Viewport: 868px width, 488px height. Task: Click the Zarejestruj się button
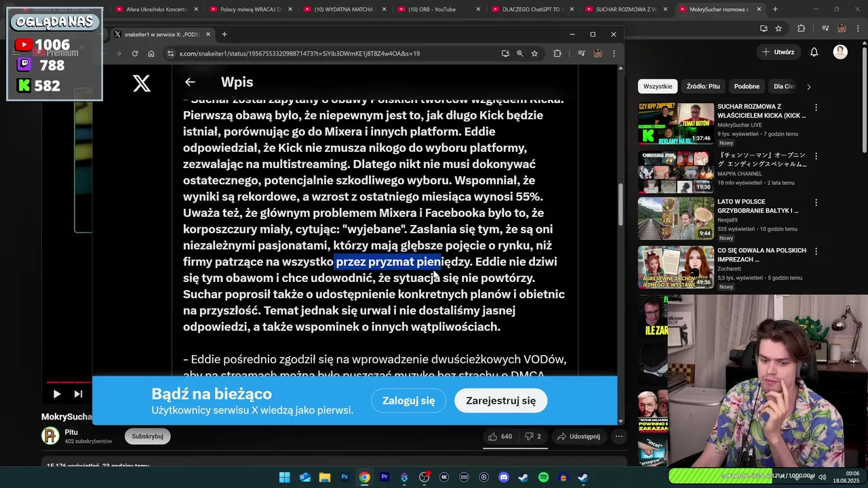[x=500, y=401]
